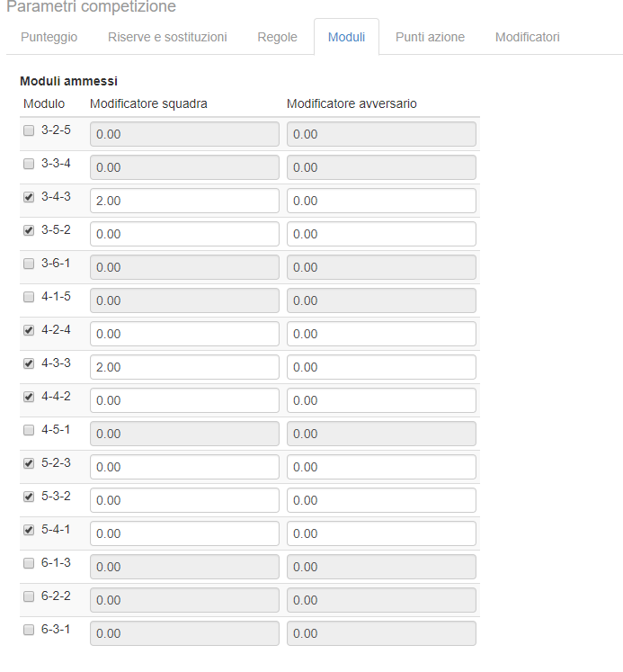
Task: Select the Regole tab
Action: click(x=277, y=37)
